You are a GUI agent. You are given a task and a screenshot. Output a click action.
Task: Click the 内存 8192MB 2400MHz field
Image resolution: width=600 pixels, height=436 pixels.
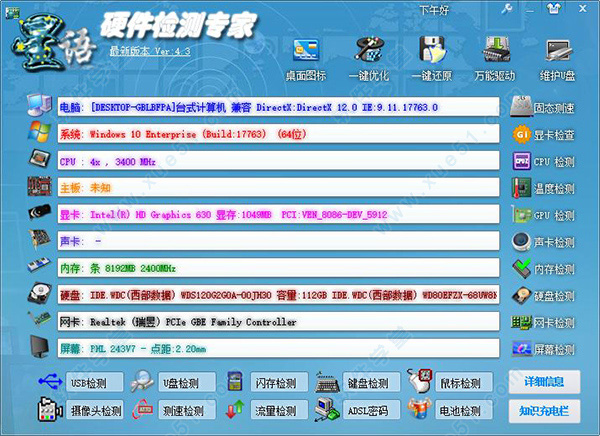point(278,268)
